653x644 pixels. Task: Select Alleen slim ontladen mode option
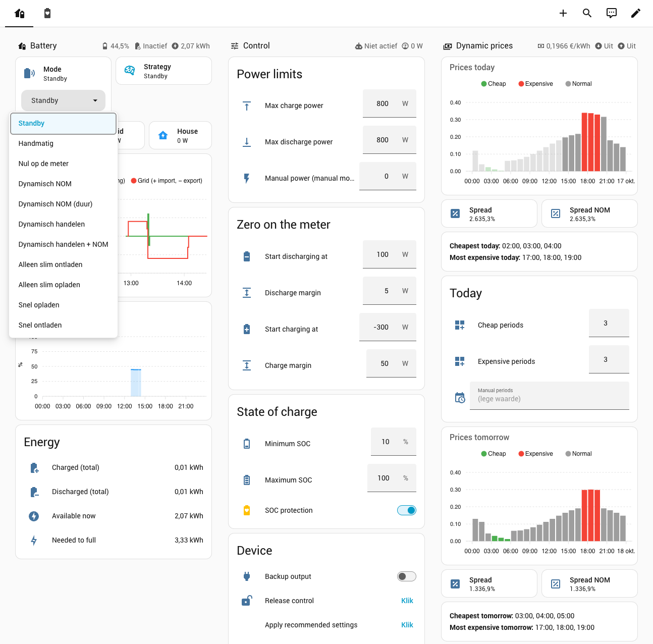[x=63, y=264]
